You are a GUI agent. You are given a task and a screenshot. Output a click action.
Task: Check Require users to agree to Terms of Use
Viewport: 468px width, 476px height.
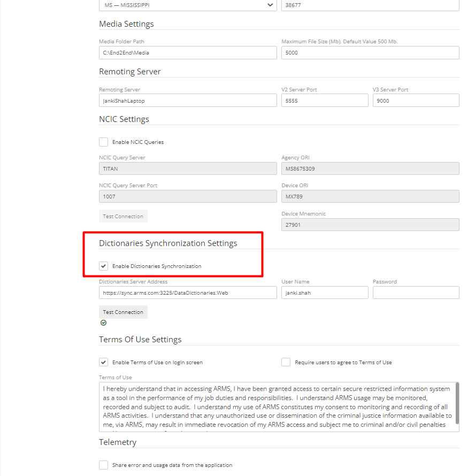[x=286, y=362]
